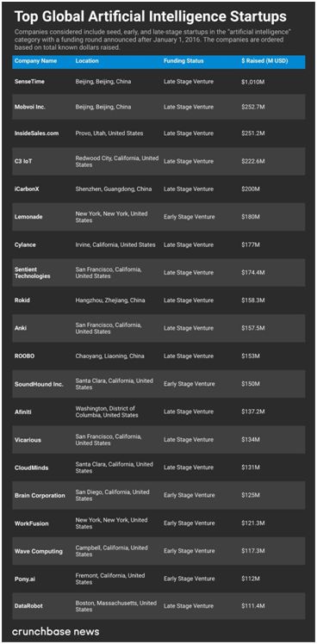Screen dimensions: 317x644
Task: Click the Location column header
Action: click(87, 61)
